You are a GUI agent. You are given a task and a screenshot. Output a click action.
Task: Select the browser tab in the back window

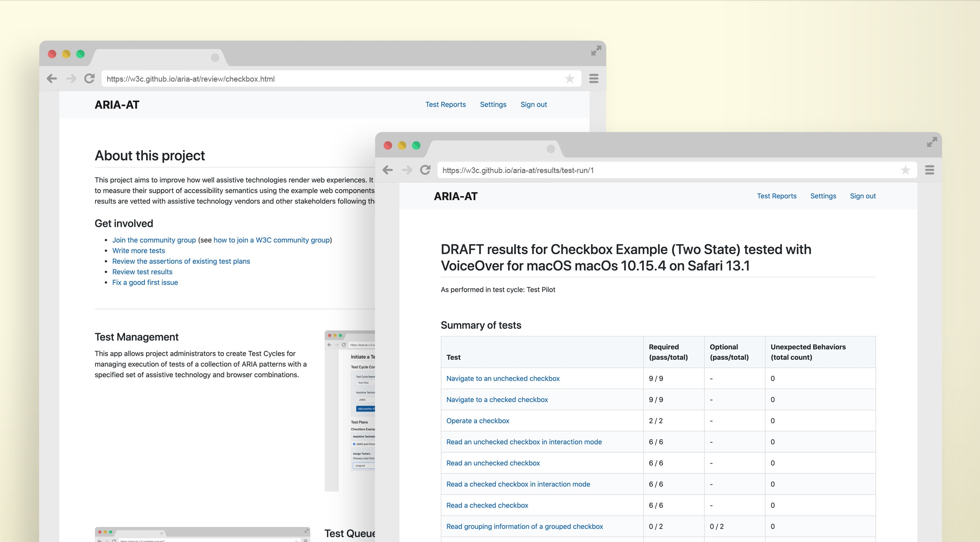(x=159, y=58)
